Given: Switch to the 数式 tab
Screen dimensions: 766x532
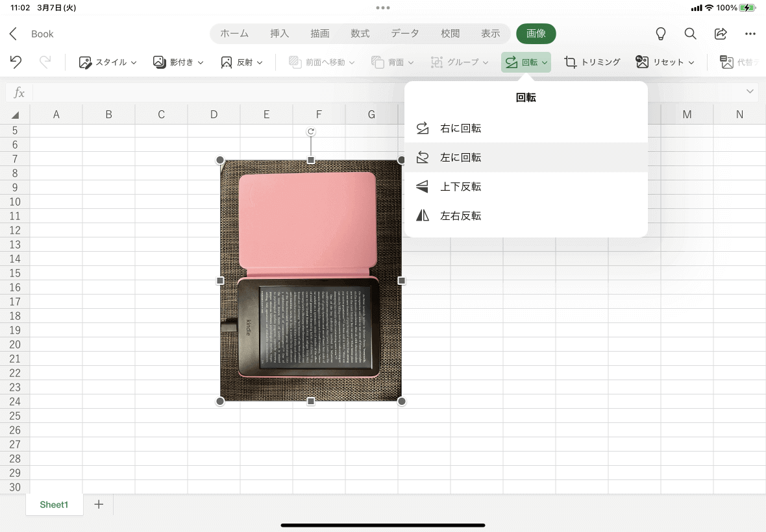Looking at the screenshot, I should [x=360, y=34].
